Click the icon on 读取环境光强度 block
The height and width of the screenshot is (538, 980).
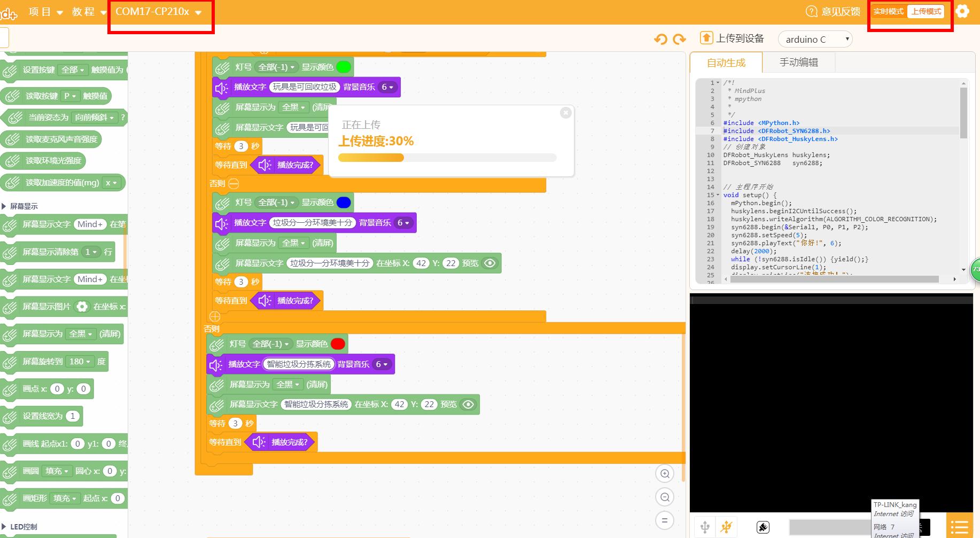click(x=12, y=161)
